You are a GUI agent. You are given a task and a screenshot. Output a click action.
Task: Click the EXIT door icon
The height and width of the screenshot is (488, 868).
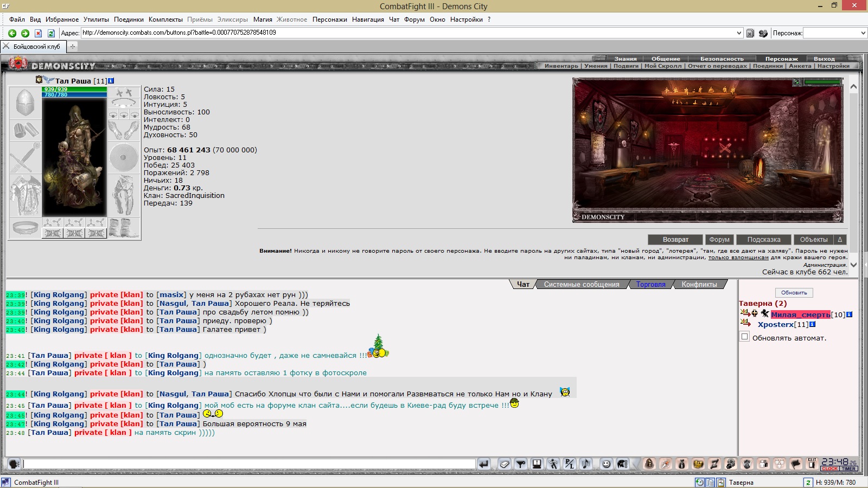[812, 464]
